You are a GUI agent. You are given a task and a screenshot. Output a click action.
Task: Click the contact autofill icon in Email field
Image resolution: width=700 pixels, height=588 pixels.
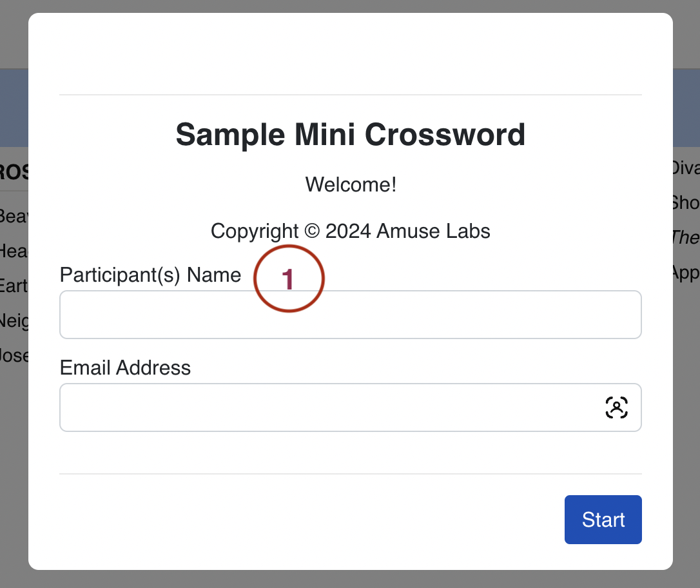(x=616, y=407)
